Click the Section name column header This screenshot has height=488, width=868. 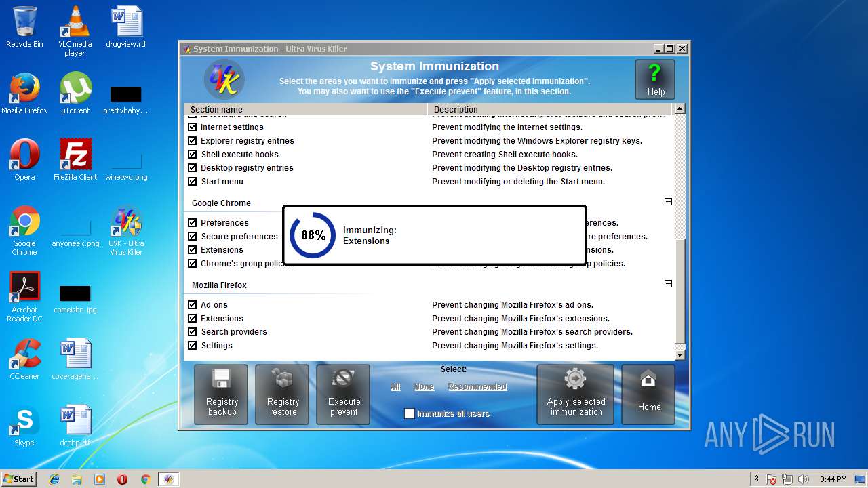(x=306, y=109)
